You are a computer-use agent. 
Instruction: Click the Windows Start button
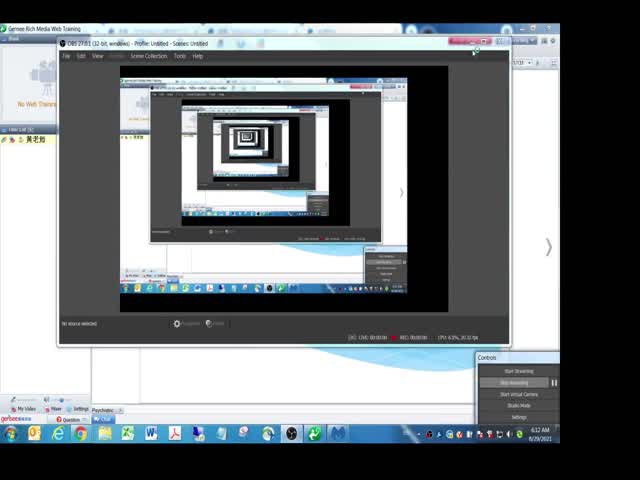pos(11,434)
